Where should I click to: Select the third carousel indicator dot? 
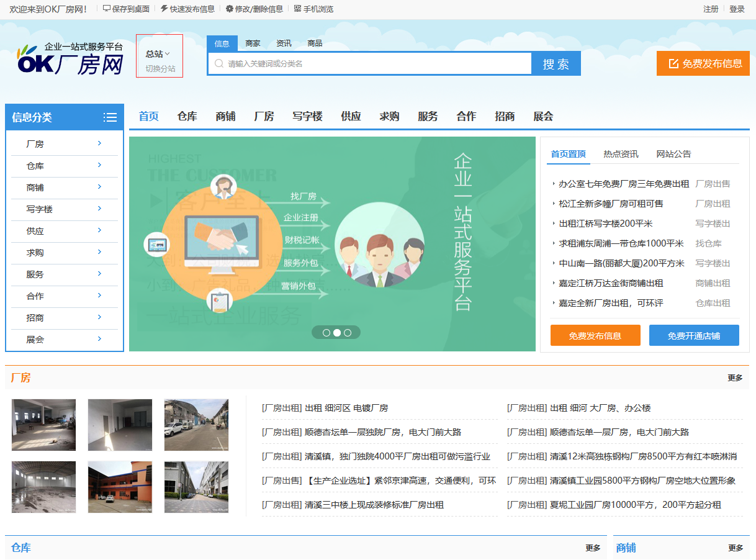tap(348, 333)
